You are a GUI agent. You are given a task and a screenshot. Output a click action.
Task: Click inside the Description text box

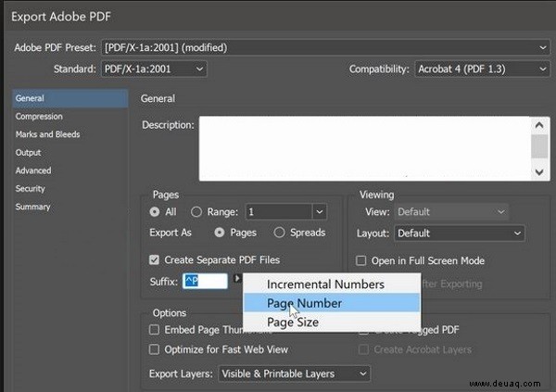pos(365,148)
